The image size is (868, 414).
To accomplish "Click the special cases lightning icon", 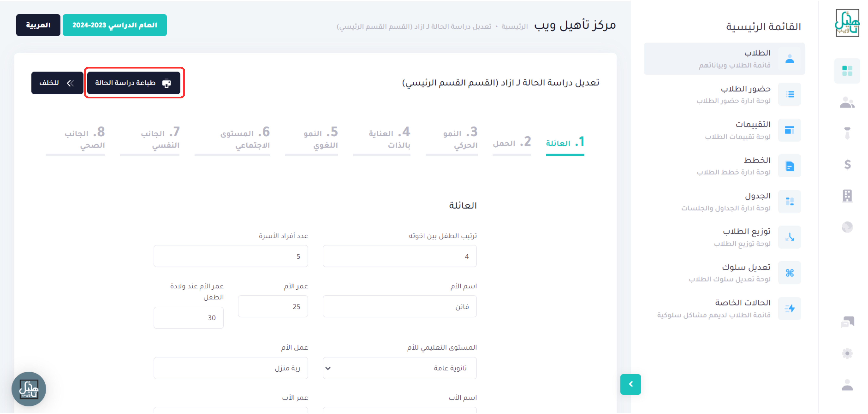I will click(x=790, y=309).
